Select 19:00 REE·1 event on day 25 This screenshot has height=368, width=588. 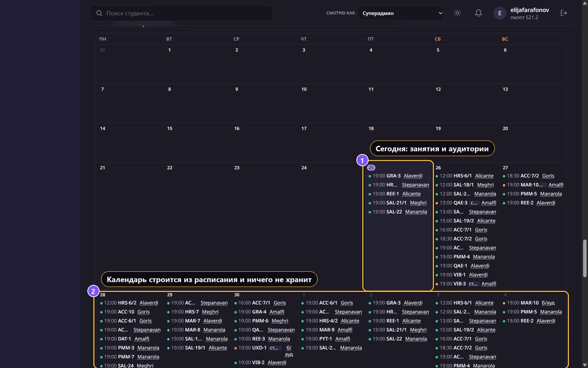[x=394, y=194]
